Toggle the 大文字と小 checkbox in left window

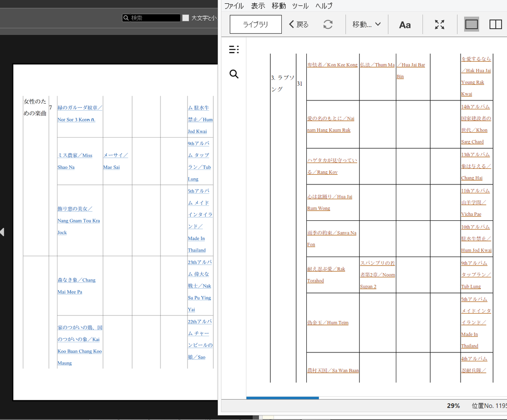tap(185, 18)
